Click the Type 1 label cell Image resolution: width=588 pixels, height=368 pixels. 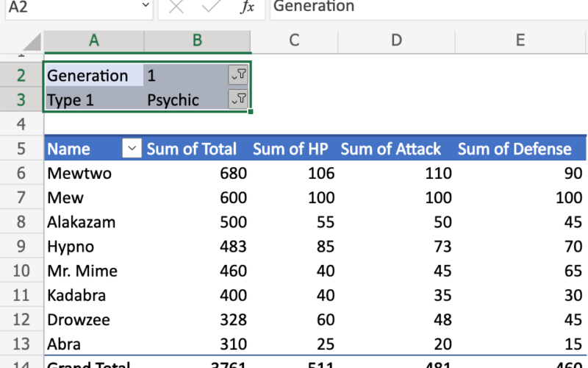point(94,100)
